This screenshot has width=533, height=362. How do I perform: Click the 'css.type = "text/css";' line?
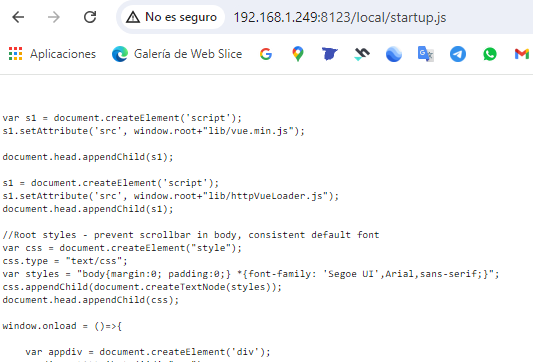point(65,261)
